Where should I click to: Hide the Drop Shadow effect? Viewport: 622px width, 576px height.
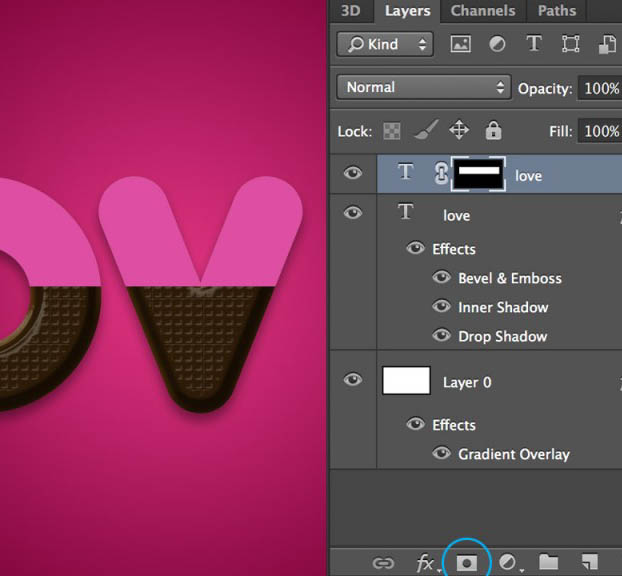[441, 335]
